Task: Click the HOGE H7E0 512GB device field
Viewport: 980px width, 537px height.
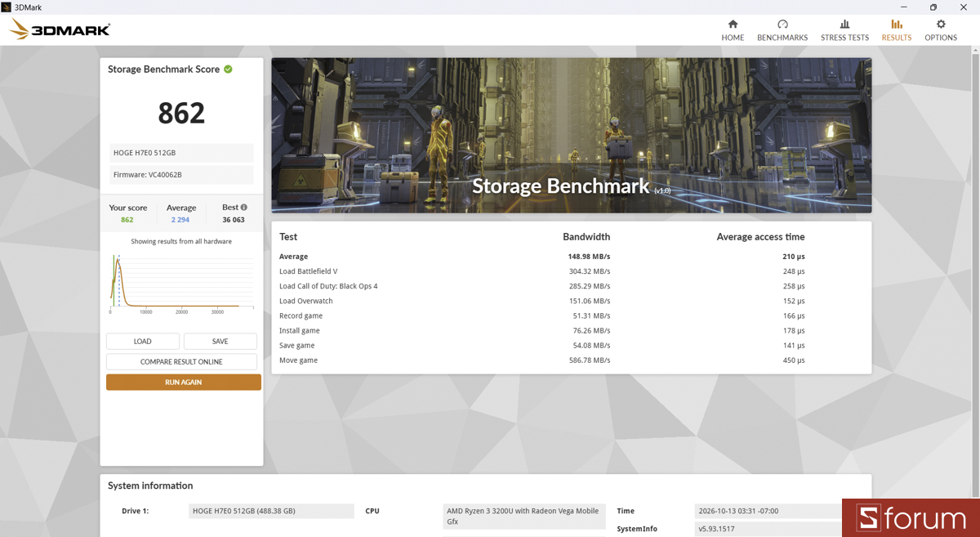Action: pyautogui.click(x=181, y=153)
